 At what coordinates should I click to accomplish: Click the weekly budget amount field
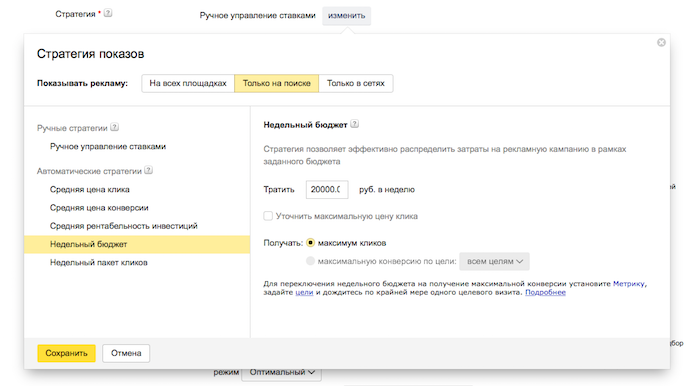(x=327, y=190)
